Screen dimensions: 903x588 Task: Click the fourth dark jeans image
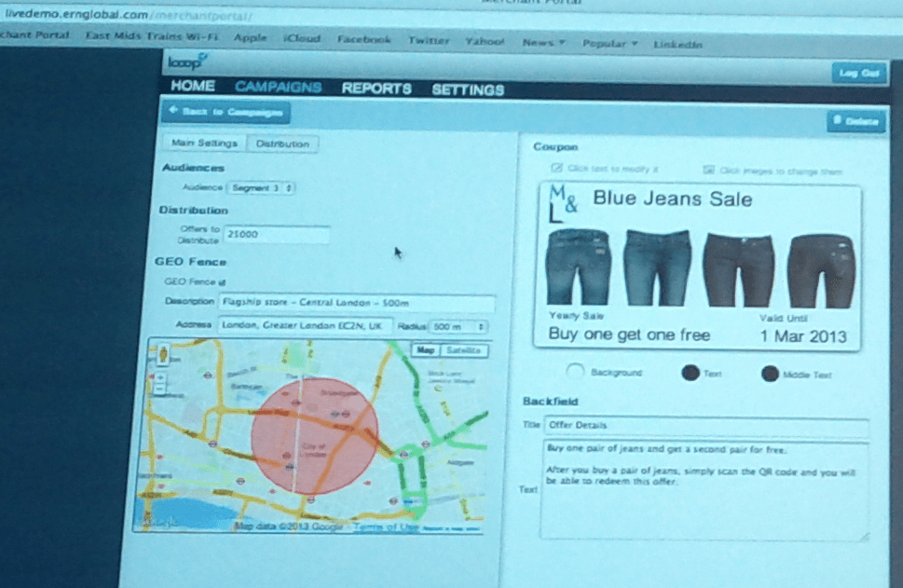[x=820, y=269]
